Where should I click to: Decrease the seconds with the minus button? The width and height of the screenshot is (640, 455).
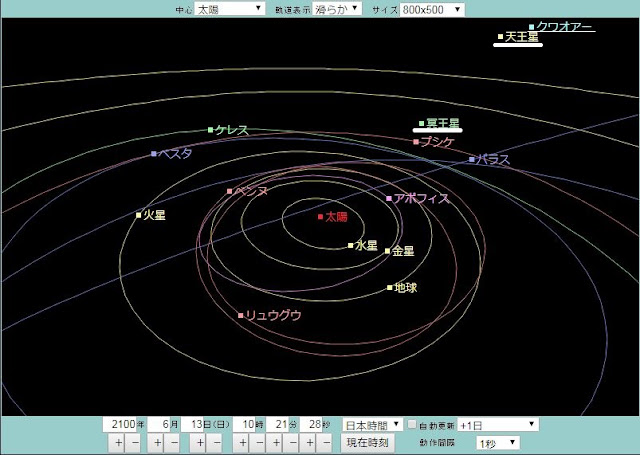tap(326, 443)
